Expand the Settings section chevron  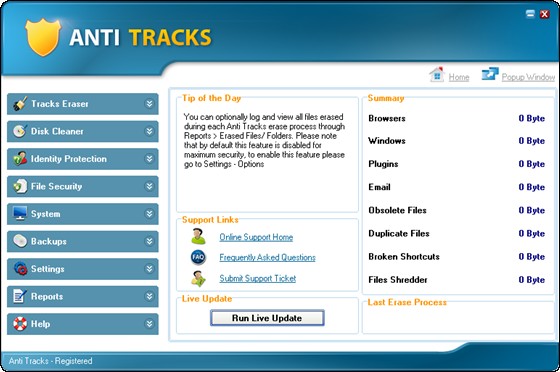pyautogui.click(x=149, y=268)
